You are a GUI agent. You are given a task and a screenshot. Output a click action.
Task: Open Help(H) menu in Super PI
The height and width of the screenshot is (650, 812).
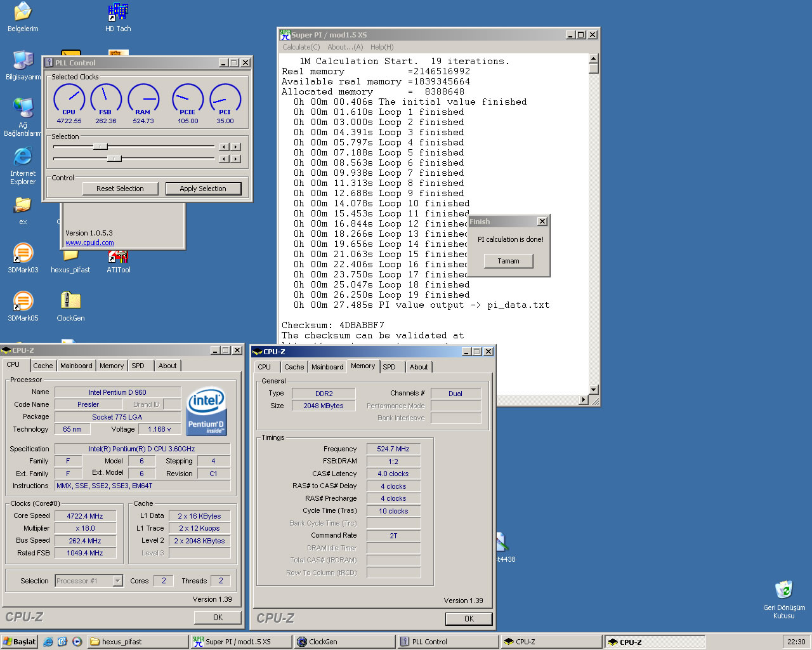(382, 47)
